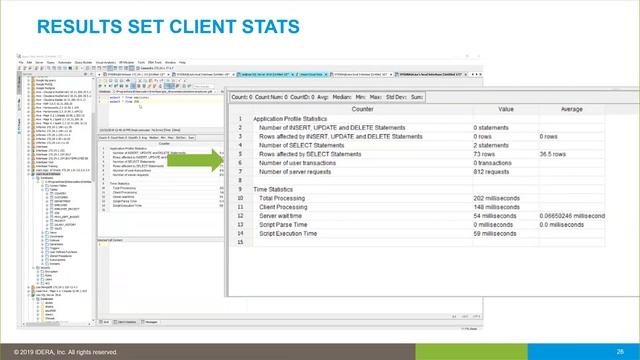The width and height of the screenshot is (640, 360).
Task: Select the Script Parse Time row
Action: coord(417,225)
